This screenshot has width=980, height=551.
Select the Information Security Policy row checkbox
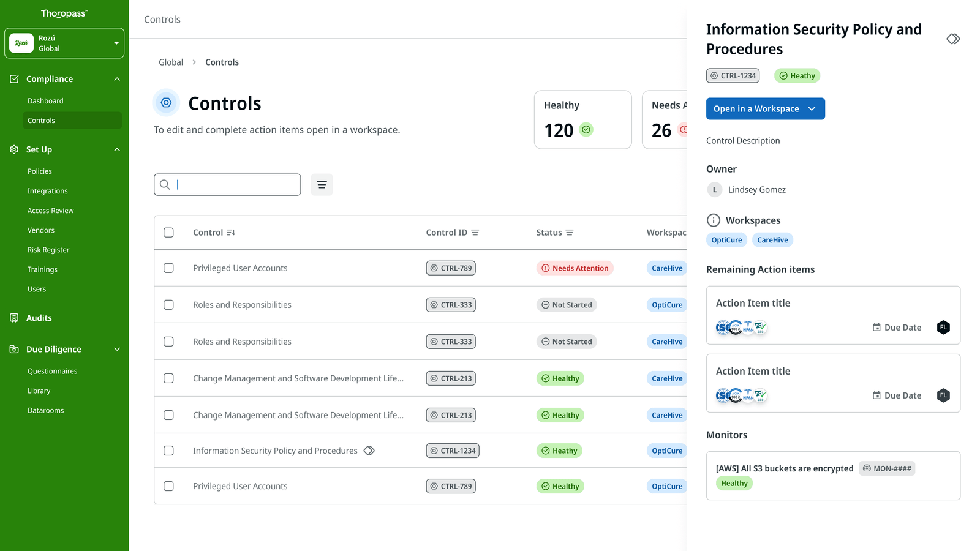click(169, 450)
